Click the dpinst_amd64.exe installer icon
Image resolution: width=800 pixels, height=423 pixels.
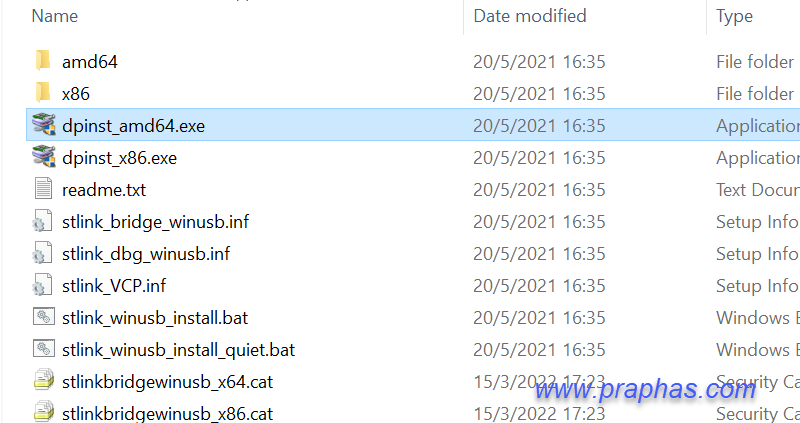[44, 125]
